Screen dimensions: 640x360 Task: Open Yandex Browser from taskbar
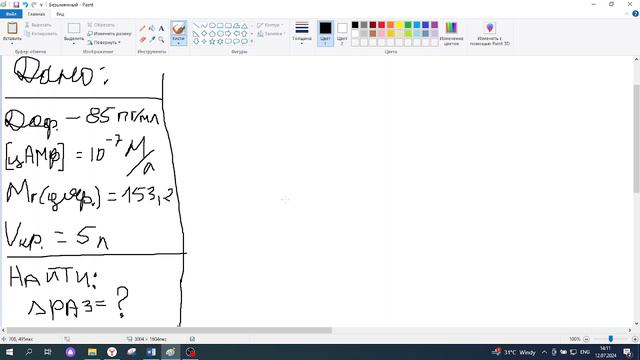112,352
